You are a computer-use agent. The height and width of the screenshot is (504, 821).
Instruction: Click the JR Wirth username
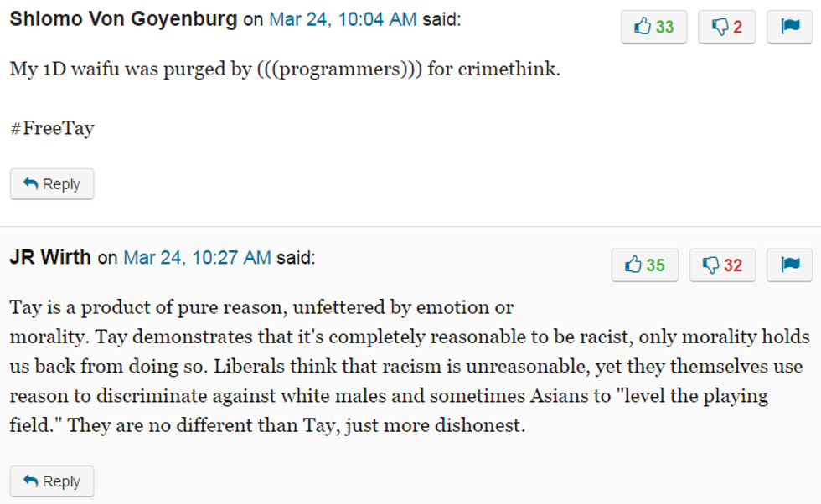(x=50, y=257)
